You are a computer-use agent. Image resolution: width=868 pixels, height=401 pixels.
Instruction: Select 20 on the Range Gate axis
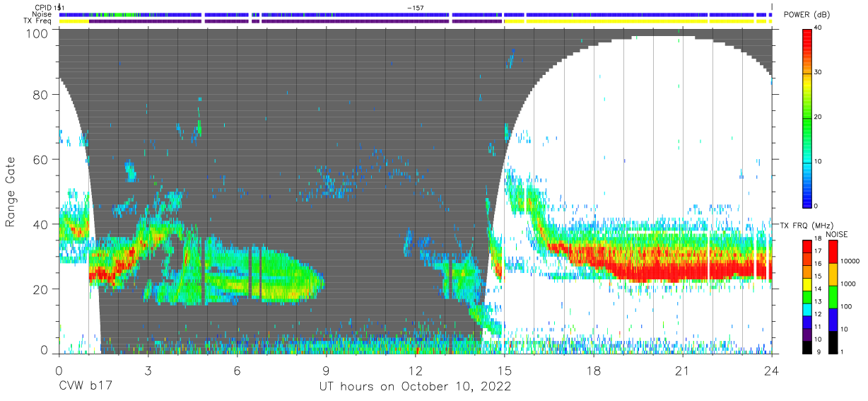[x=42, y=289]
